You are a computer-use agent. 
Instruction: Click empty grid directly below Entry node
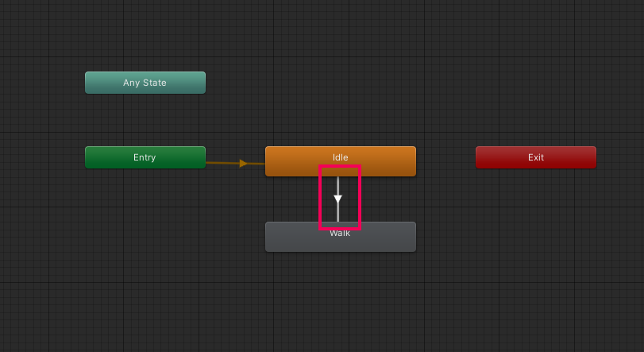tap(145, 207)
